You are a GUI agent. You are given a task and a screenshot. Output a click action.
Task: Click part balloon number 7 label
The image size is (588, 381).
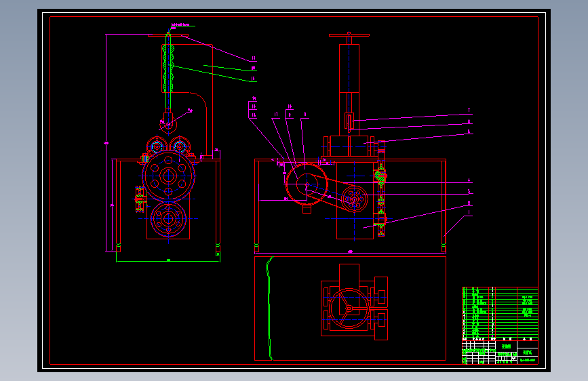[x=469, y=111]
